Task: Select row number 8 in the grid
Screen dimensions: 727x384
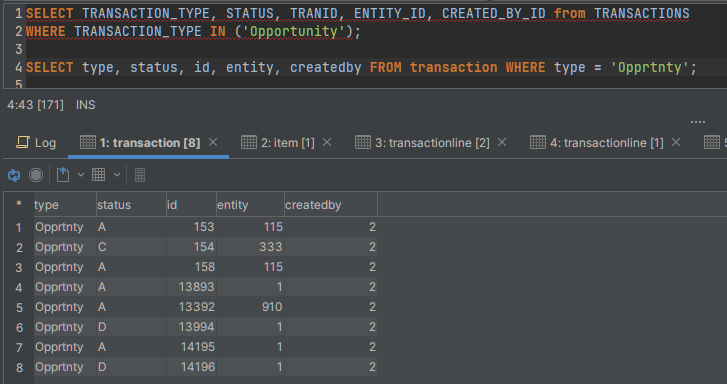Action: point(19,367)
